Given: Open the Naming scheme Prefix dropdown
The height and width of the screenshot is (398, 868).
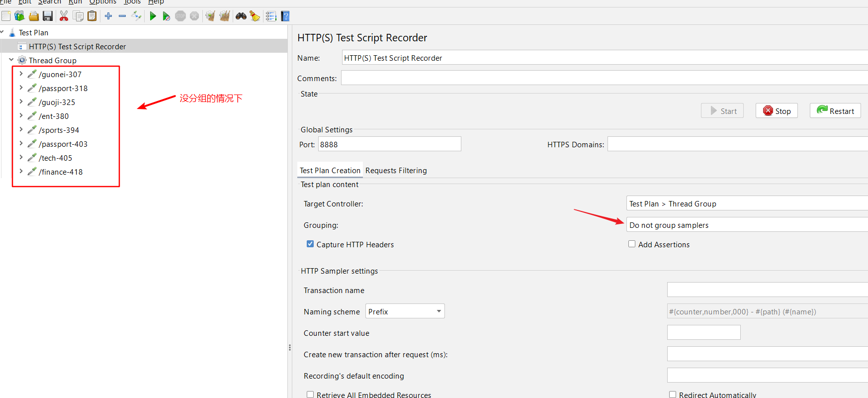Looking at the screenshot, I should coord(405,311).
